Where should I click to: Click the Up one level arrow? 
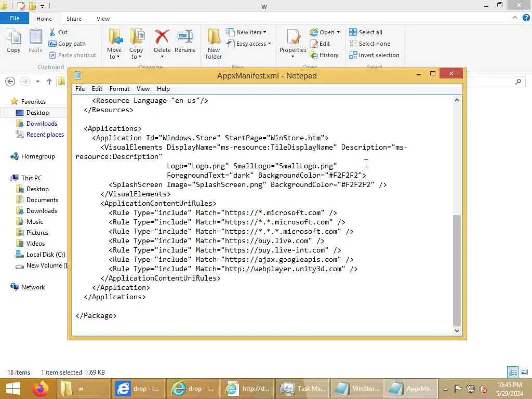pyautogui.click(x=49, y=82)
